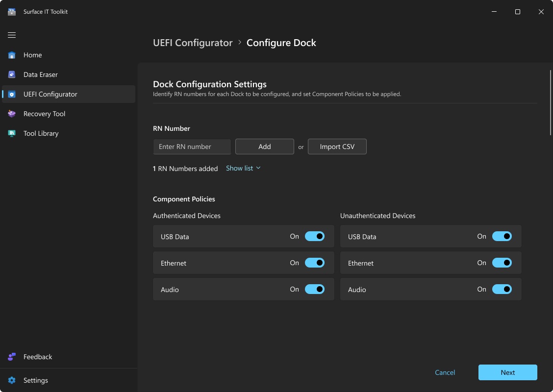This screenshot has height=392, width=553.
Task: Open Settings page
Action: coord(69,380)
